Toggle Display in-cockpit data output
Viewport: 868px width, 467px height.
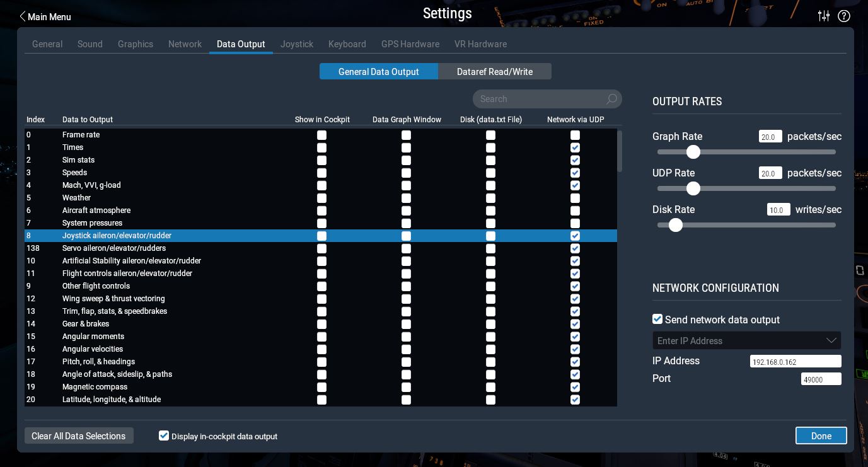pyautogui.click(x=164, y=435)
